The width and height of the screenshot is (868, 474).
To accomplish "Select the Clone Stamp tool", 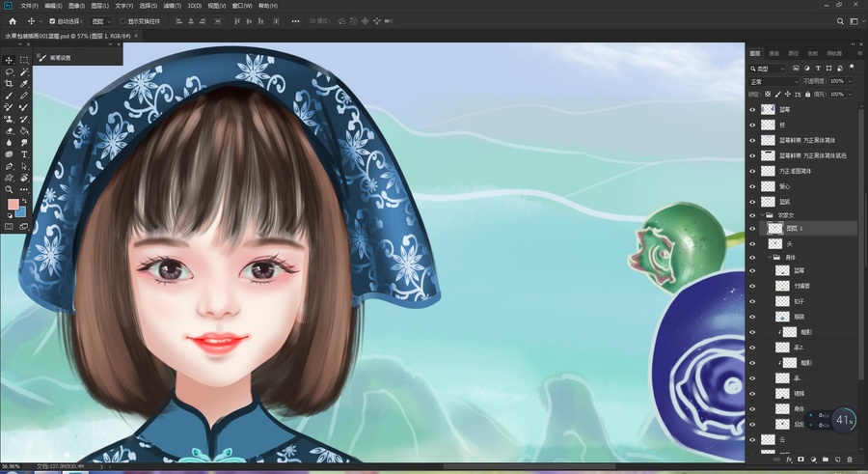I will point(9,119).
